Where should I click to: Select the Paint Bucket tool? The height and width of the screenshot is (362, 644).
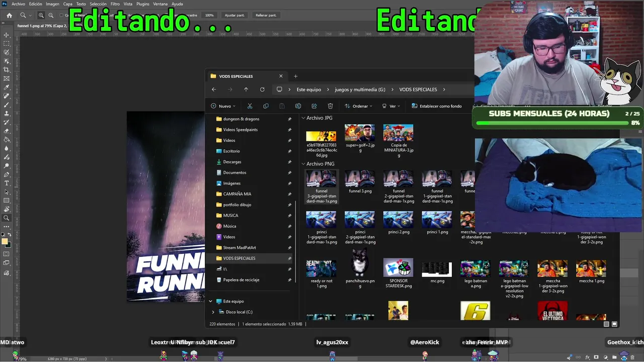[7, 140]
